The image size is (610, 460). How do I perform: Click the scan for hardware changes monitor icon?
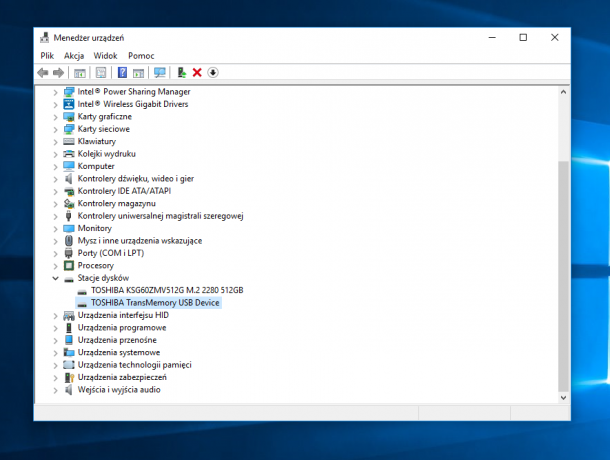pyautogui.click(x=160, y=72)
